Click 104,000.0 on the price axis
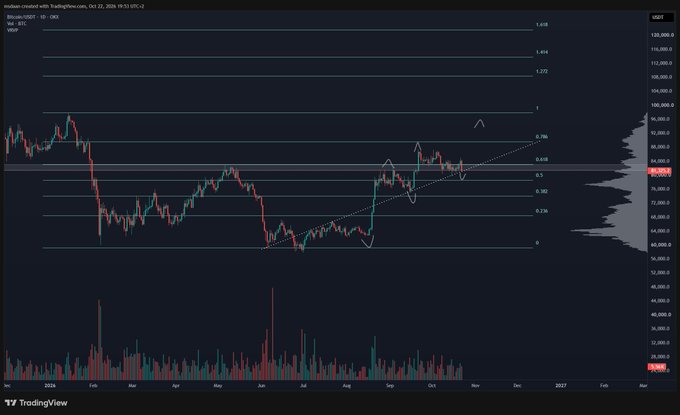Viewport: 680px width, 415px height. [x=661, y=91]
